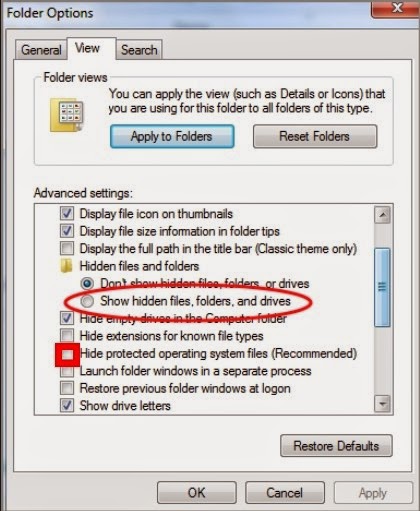Click the Advanced settings scrollbar thumb
Viewport: 420px width, 511px height.
(382, 287)
